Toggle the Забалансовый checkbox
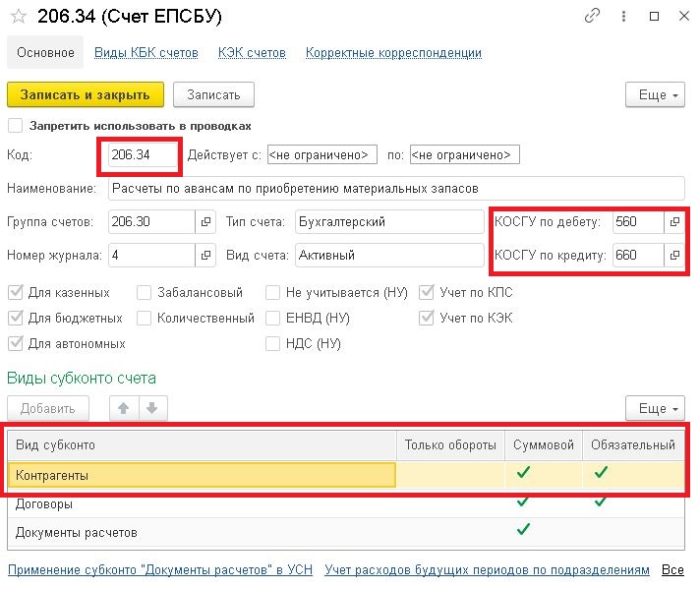Viewport: 700px width, 589px height. (x=145, y=292)
